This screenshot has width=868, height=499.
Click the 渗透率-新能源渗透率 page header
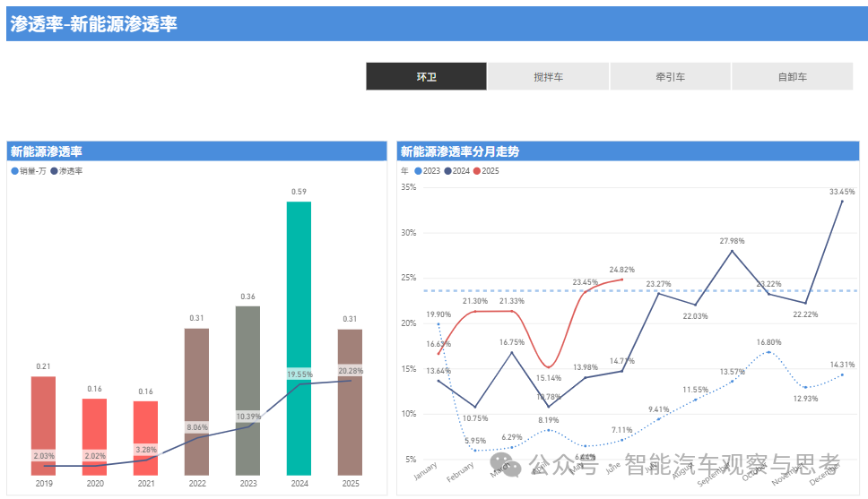(94, 24)
